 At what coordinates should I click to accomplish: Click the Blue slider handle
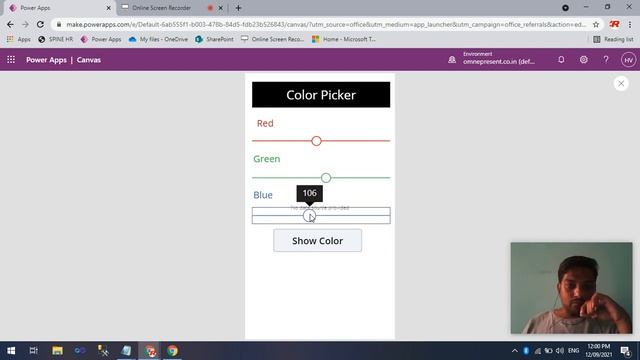309,216
